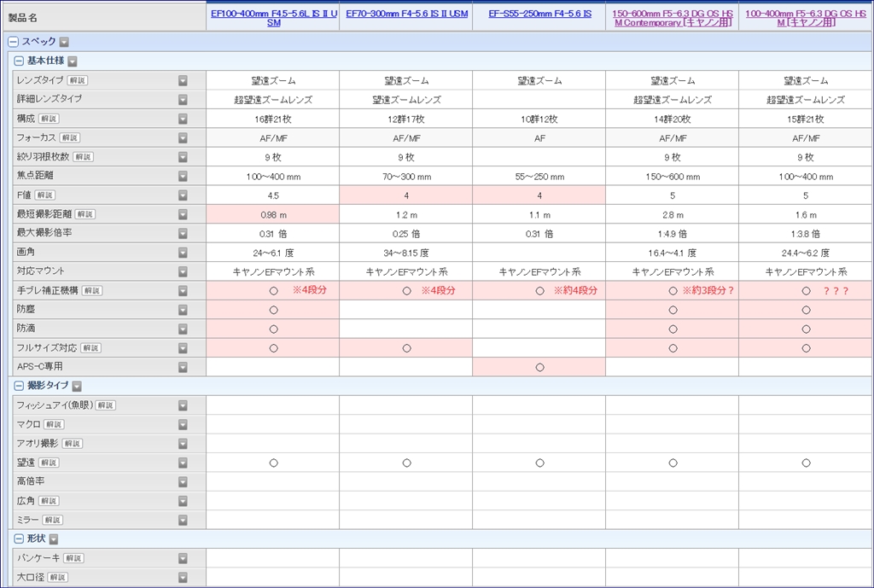Open 解説 help for F値
874x588 pixels.
coord(44,195)
